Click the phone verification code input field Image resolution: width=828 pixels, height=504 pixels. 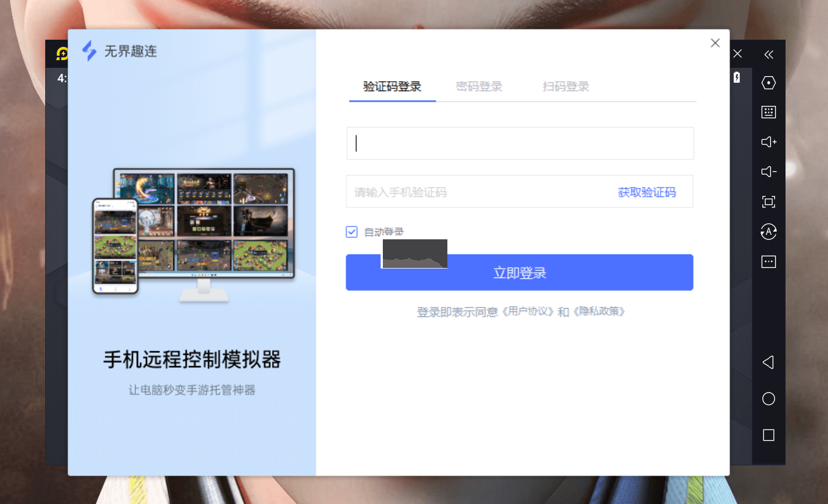[x=469, y=191]
